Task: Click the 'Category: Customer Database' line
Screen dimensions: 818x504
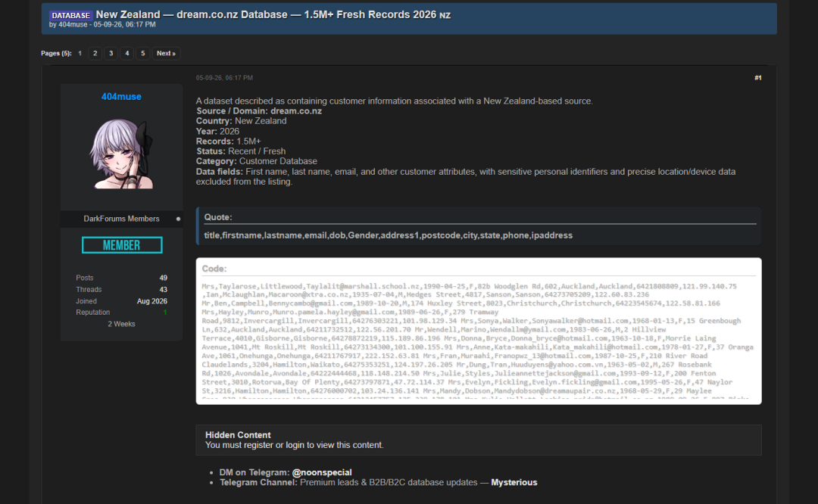Action: point(256,161)
